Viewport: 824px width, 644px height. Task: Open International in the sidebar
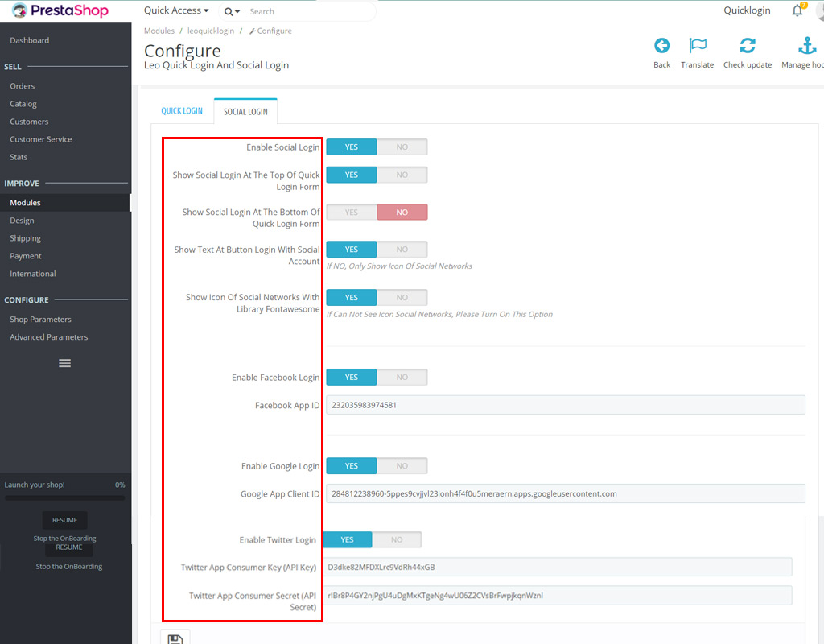pos(32,274)
